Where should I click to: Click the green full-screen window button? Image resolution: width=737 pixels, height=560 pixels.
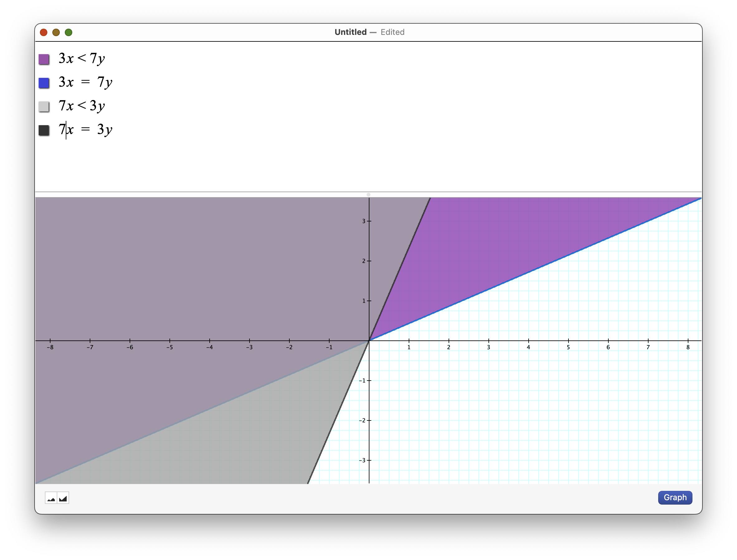coord(69,32)
